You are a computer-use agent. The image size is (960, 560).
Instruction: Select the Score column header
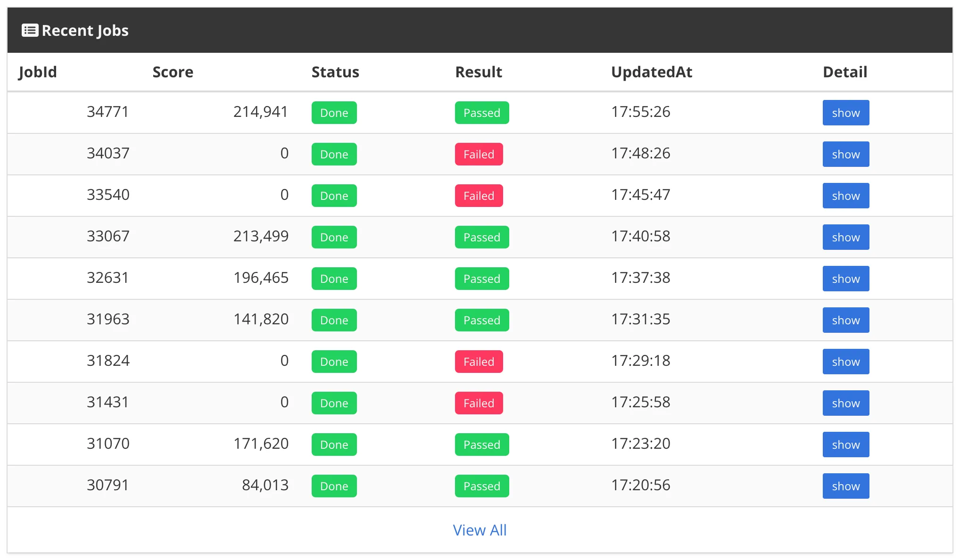[173, 72]
